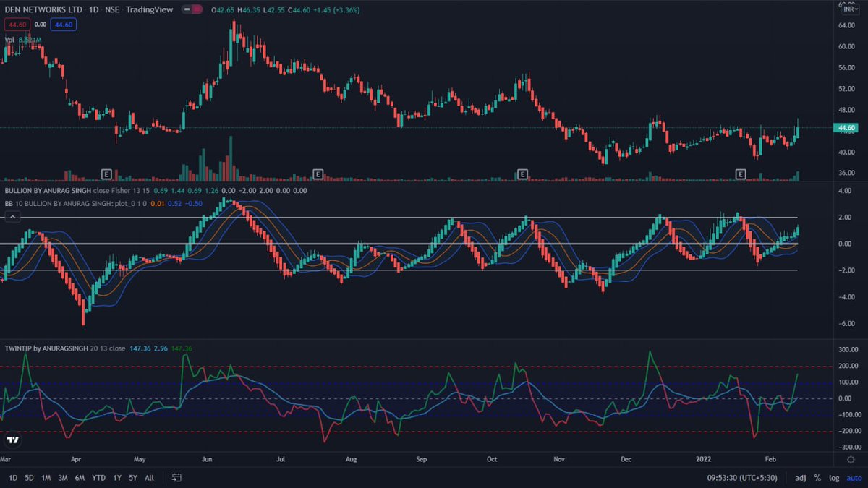Toggle log scale
Image resolution: width=868 pixels, height=488 pixels.
[x=834, y=478]
